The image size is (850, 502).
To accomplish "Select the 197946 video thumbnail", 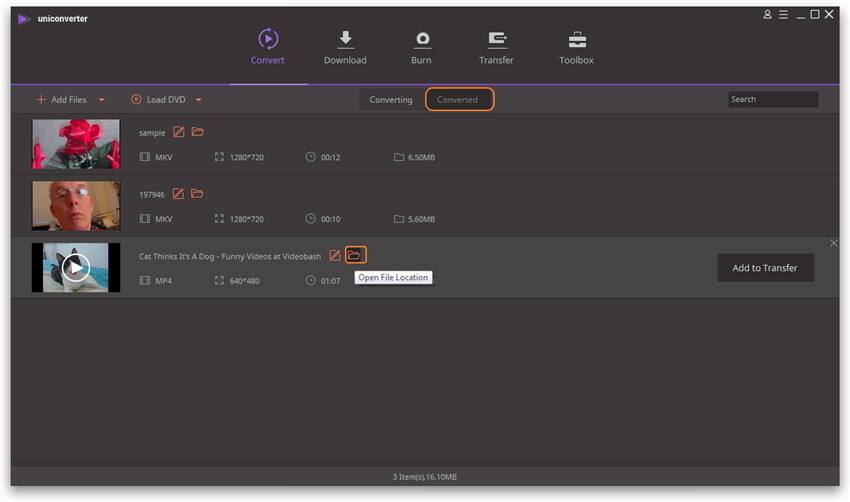I will point(76,206).
